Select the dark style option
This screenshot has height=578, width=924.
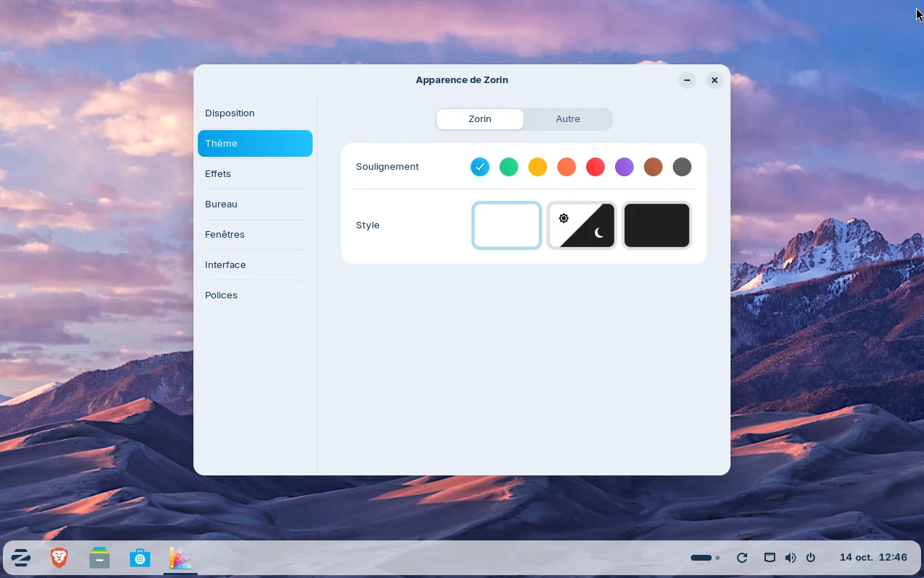(657, 225)
